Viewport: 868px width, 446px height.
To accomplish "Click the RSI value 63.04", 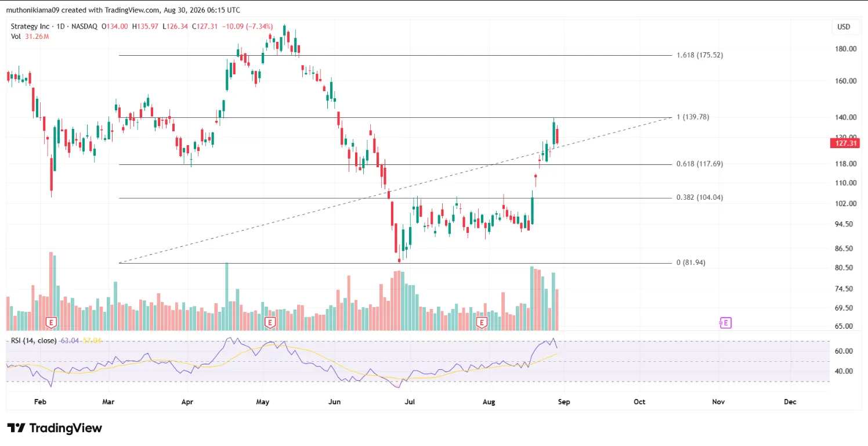I will coord(70,340).
